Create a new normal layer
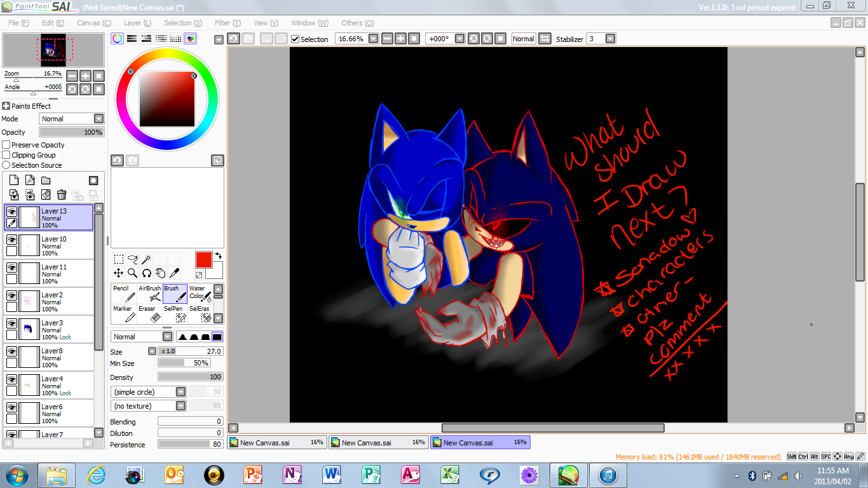868x488 pixels. (x=14, y=180)
